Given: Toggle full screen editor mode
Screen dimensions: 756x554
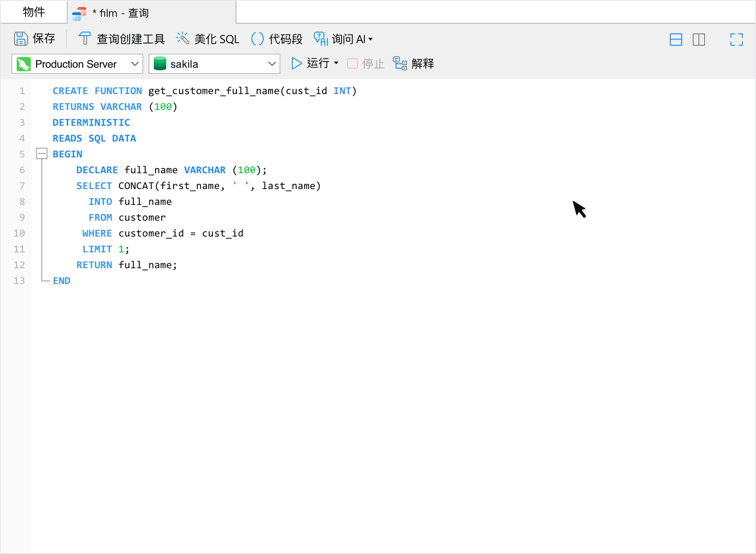Looking at the screenshot, I should point(737,40).
